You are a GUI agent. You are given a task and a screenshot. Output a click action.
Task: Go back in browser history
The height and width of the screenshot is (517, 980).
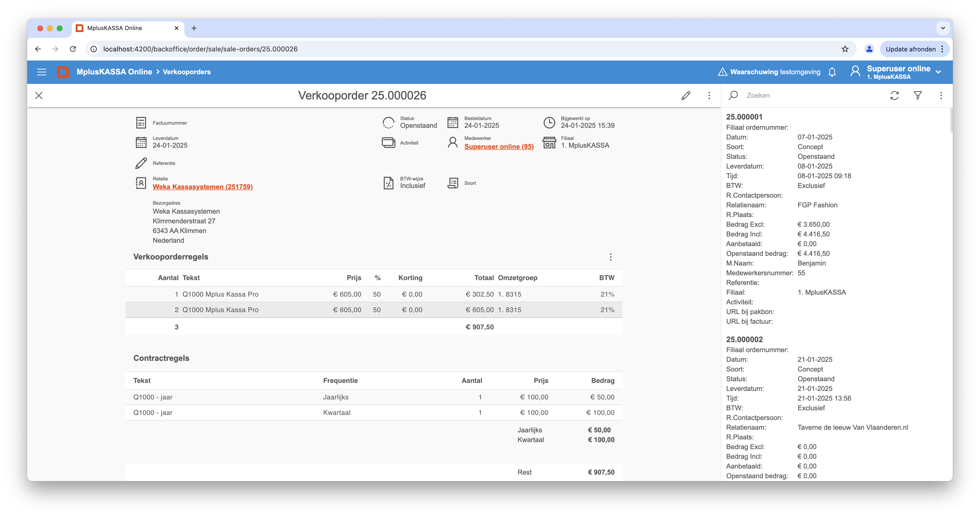click(x=38, y=49)
